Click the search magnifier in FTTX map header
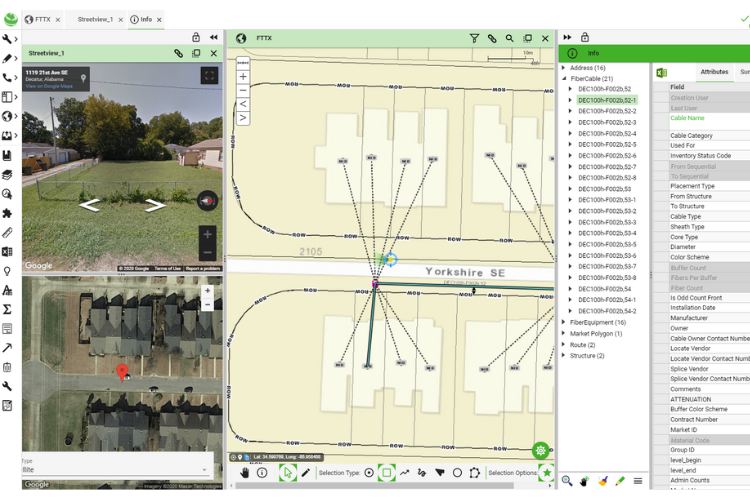Viewport: 750px width, 500px height. click(x=509, y=38)
